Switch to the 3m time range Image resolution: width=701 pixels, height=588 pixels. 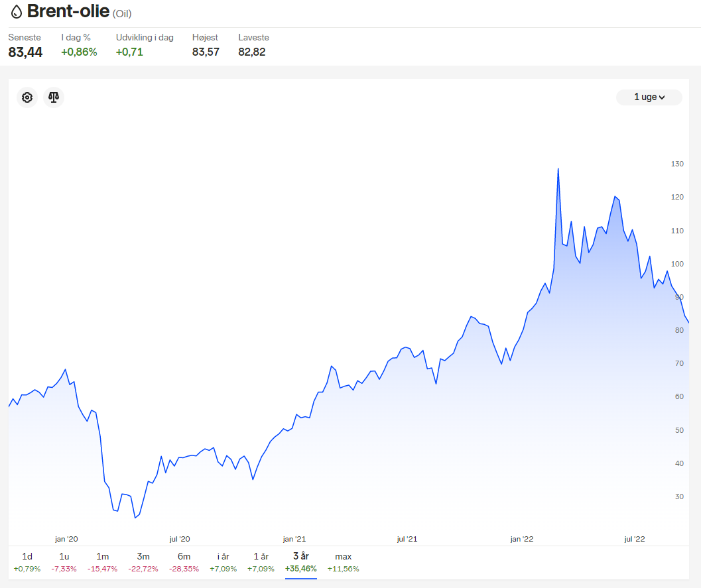point(143,562)
